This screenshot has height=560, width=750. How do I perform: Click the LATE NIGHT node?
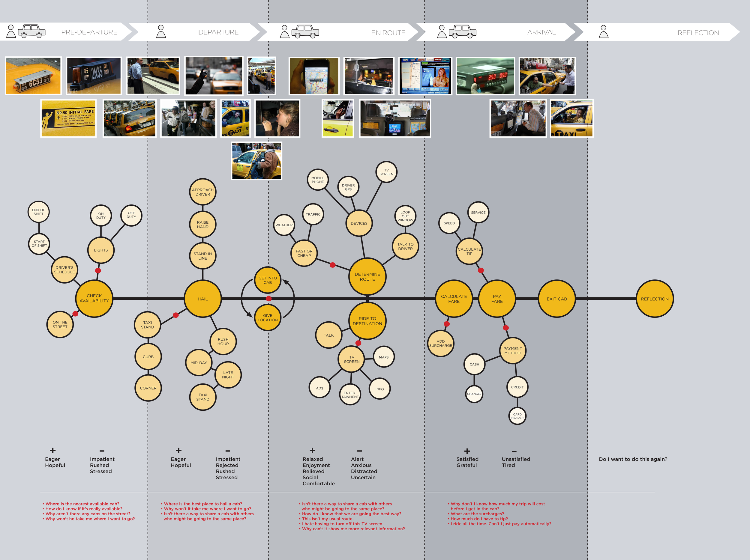228,375
